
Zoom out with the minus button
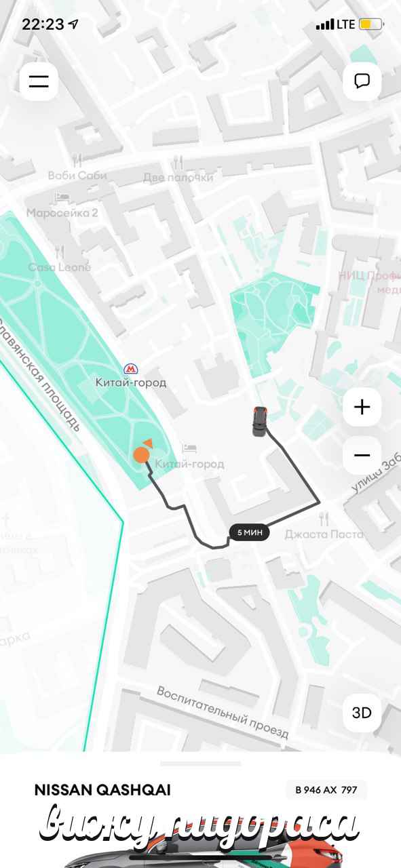tap(362, 455)
